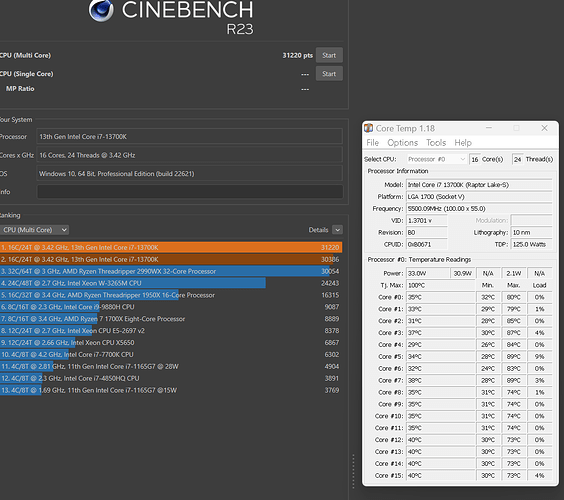Viewport: 564px width, 500px height.
Task: Open the Tools menu in Core Temp
Action: click(436, 143)
